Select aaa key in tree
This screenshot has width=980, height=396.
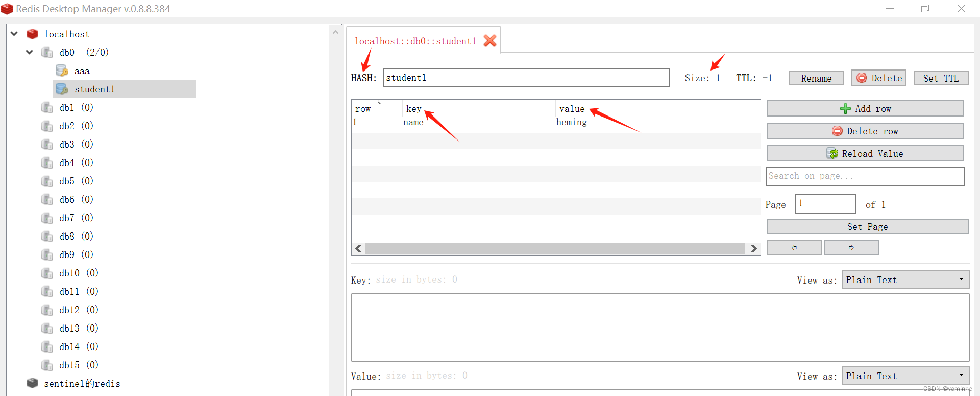[82, 71]
